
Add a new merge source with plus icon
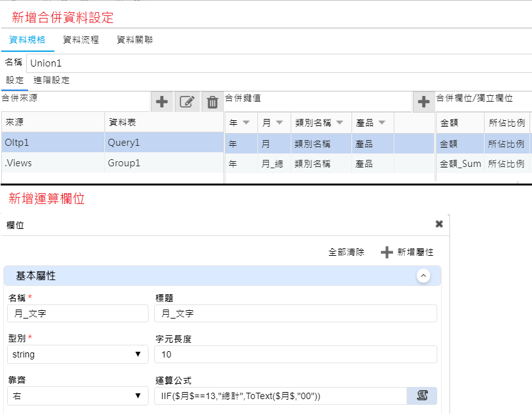point(162,101)
